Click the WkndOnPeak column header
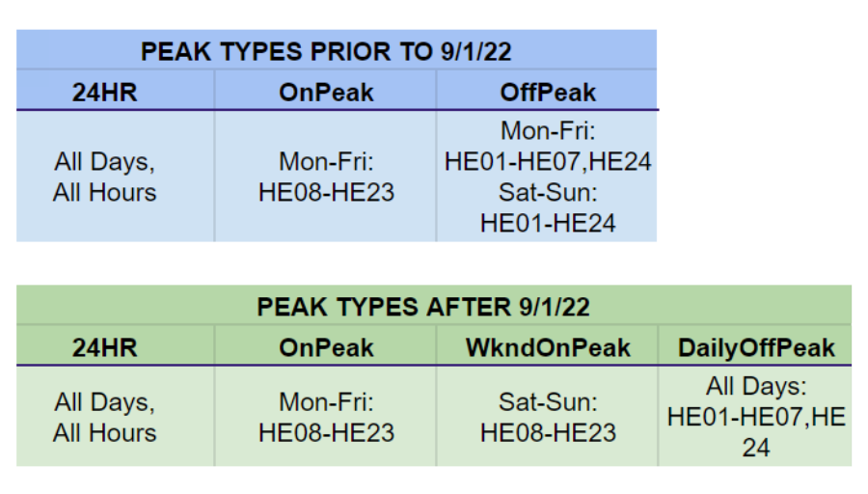The width and height of the screenshot is (868, 494). tap(548, 347)
